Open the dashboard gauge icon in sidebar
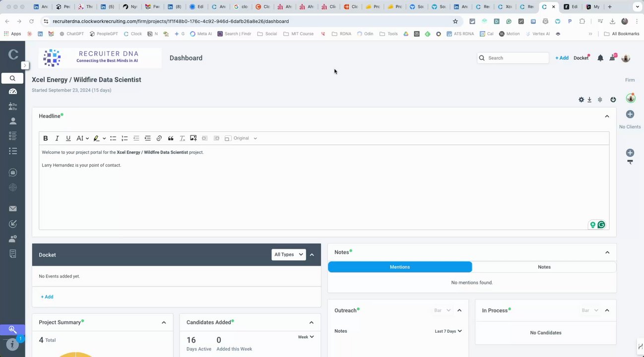644x357 pixels. pyautogui.click(x=13, y=91)
